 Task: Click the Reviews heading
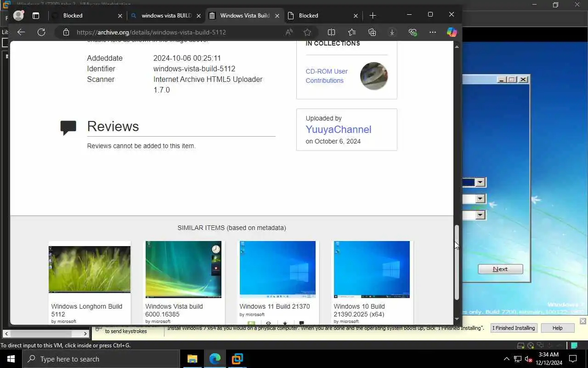click(113, 126)
